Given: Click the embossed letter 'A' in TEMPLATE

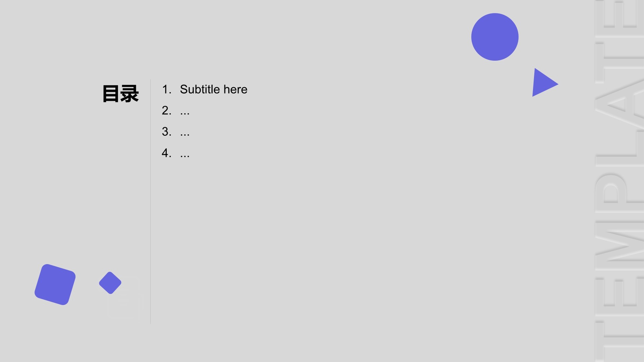Looking at the screenshot, I should click(x=620, y=104).
